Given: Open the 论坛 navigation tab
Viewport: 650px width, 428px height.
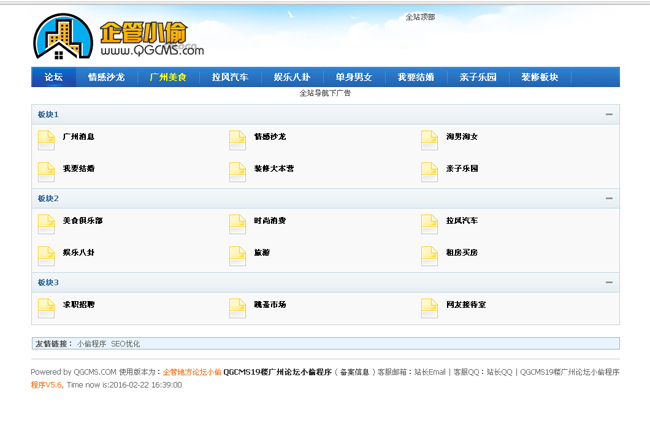Looking at the screenshot, I should pyautogui.click(x=53, y=77).
